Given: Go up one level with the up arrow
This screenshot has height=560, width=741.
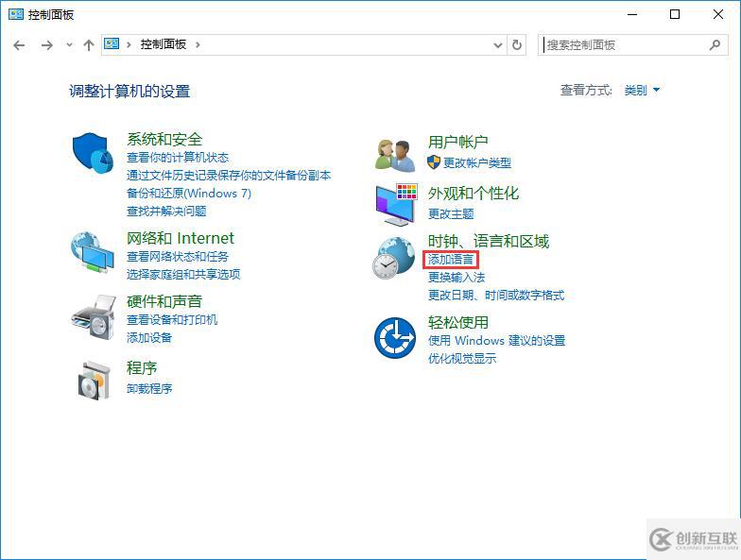Looking at the screenshot, I should 89,44.
